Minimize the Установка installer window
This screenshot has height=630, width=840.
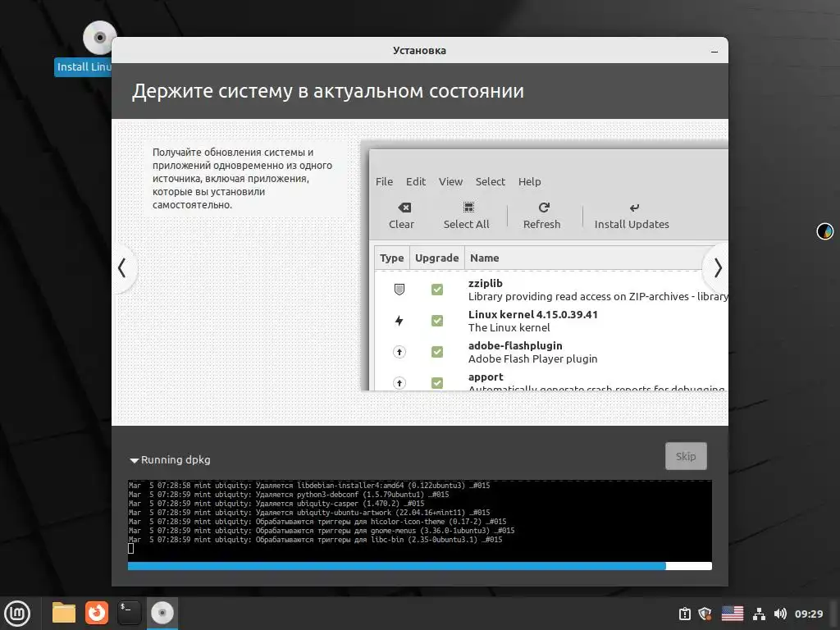click(x=714, y=52)
